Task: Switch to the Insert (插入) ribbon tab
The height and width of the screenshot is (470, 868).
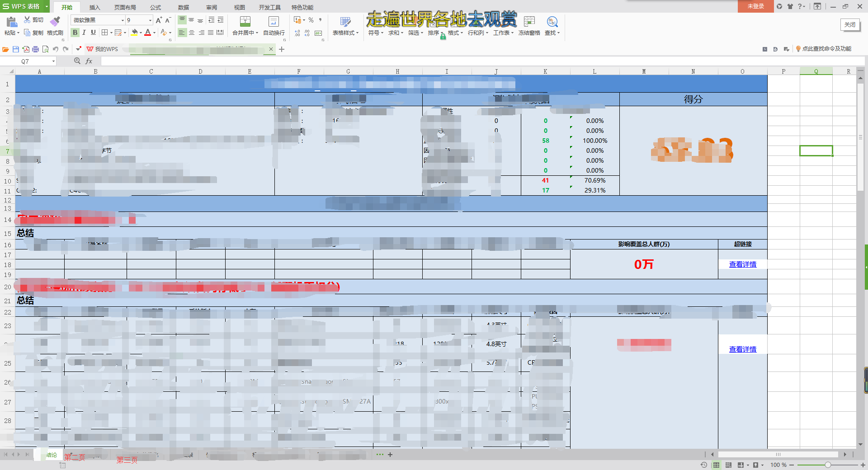Action: point(94,7)
